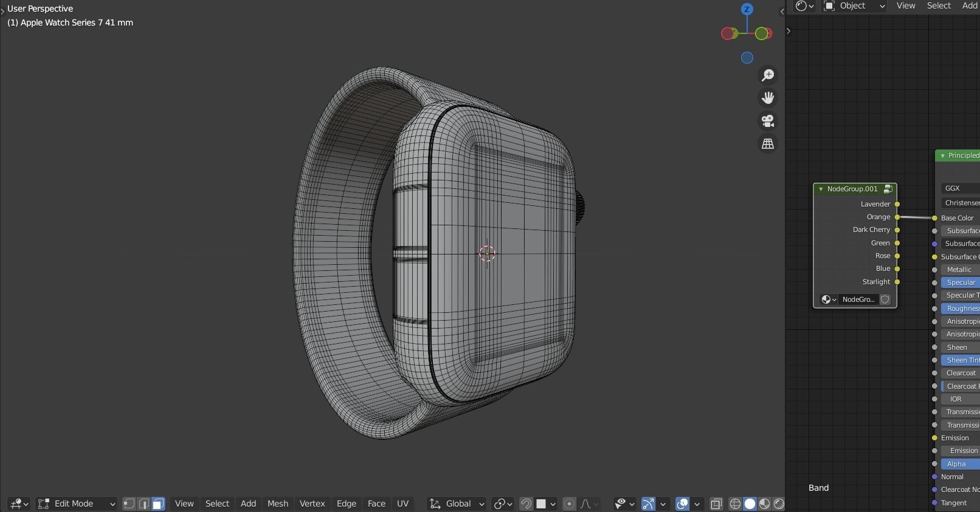Open the viewport View menu
The image size is (980, 512).
point(184,503)
